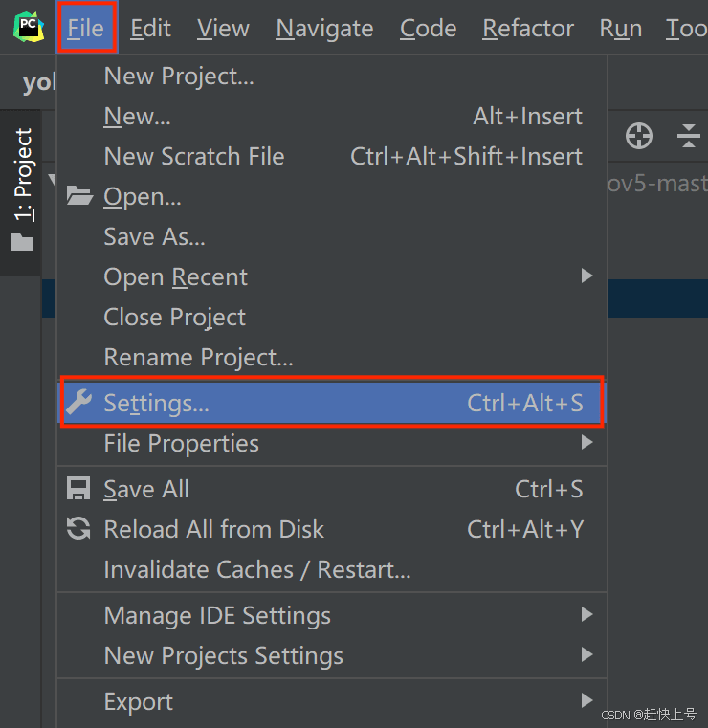Select the 1: Project sidebar tab
This screenshot has height=728, width=708.
pyautogui.click(x=22, y=176)
